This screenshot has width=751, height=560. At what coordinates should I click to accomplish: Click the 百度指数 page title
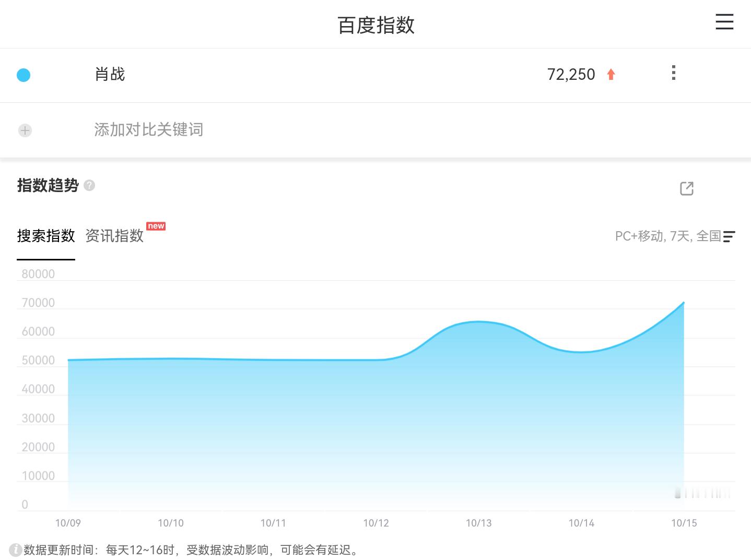376,25
